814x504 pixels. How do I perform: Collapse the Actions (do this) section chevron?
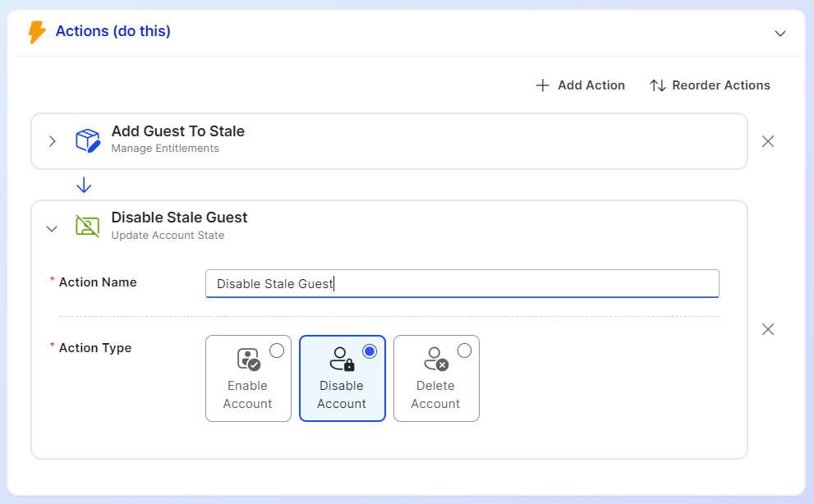pos(780,34)
